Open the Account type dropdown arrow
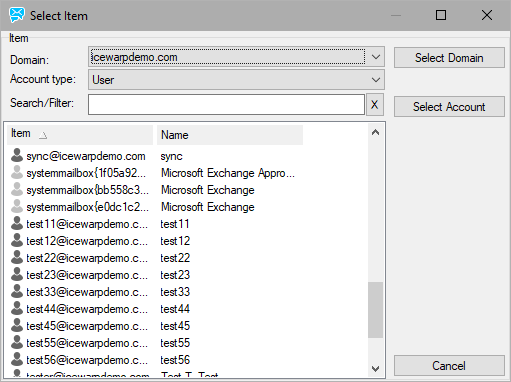Screen dimensions: 511x382 376,80
